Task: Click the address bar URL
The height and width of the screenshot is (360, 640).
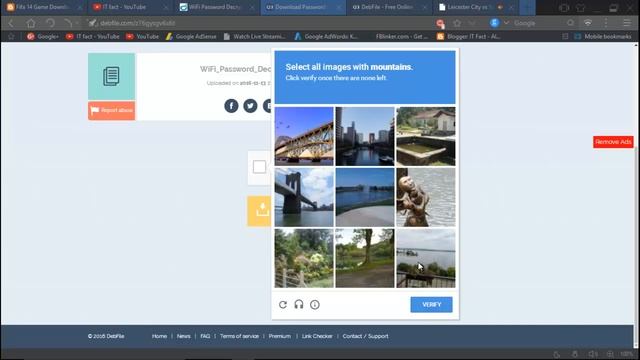Action: 138,23
